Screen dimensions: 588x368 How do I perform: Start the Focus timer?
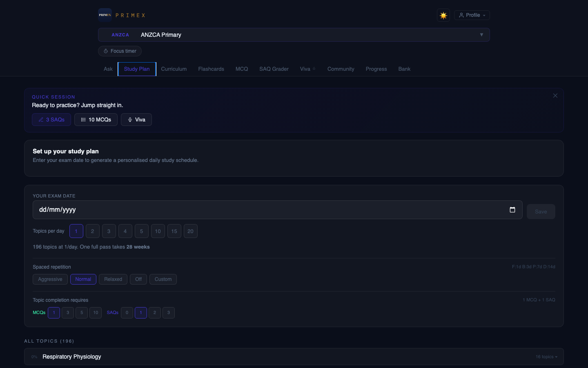point(120,51)
